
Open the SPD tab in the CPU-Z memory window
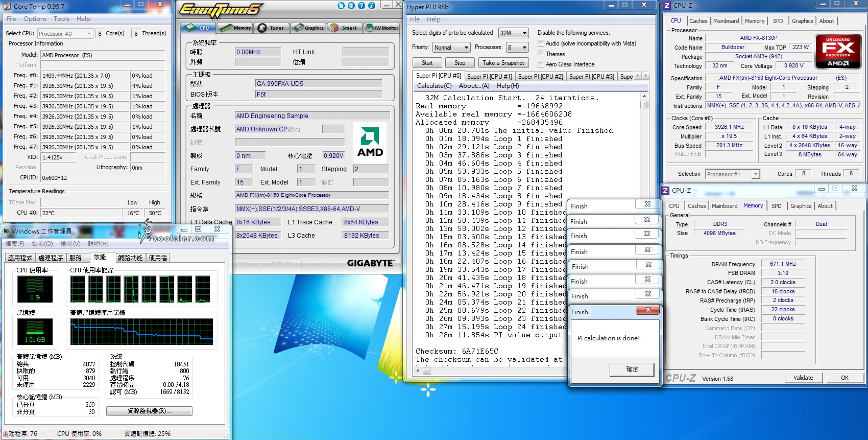776,206
